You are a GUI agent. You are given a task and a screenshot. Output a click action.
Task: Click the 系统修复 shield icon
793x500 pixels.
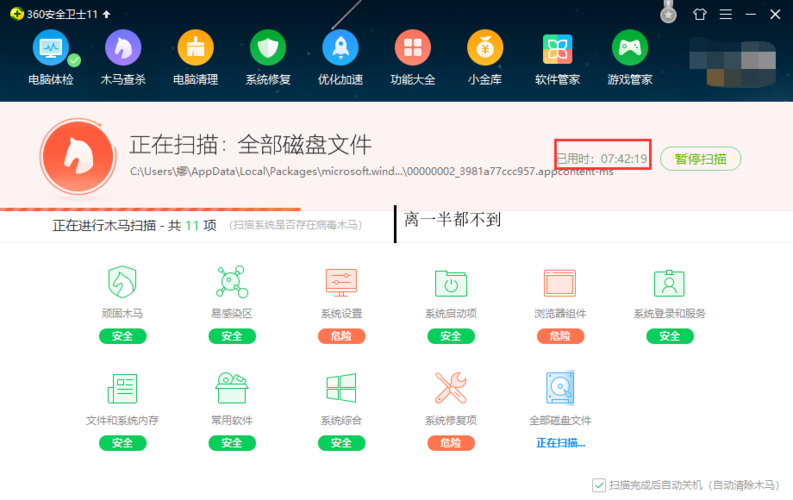268,48
